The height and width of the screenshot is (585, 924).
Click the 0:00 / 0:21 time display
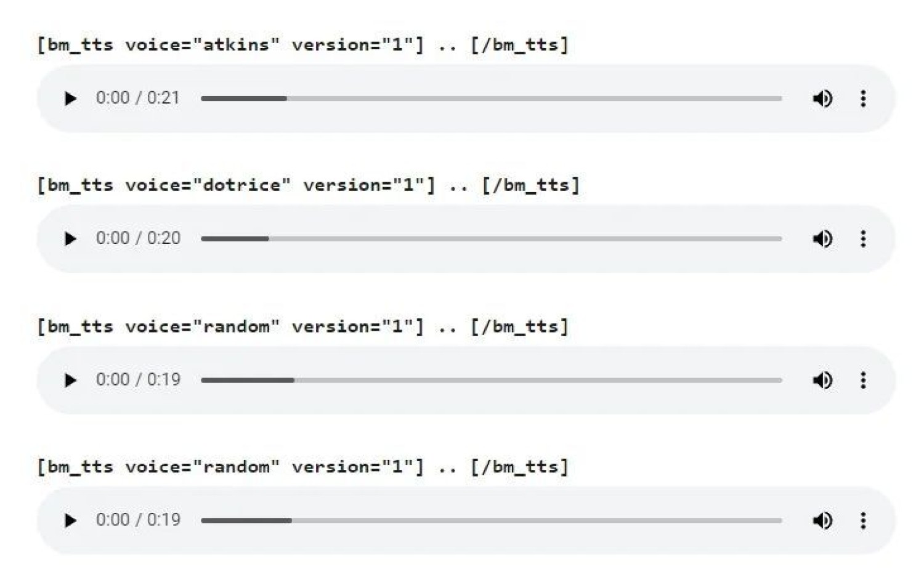138,99
